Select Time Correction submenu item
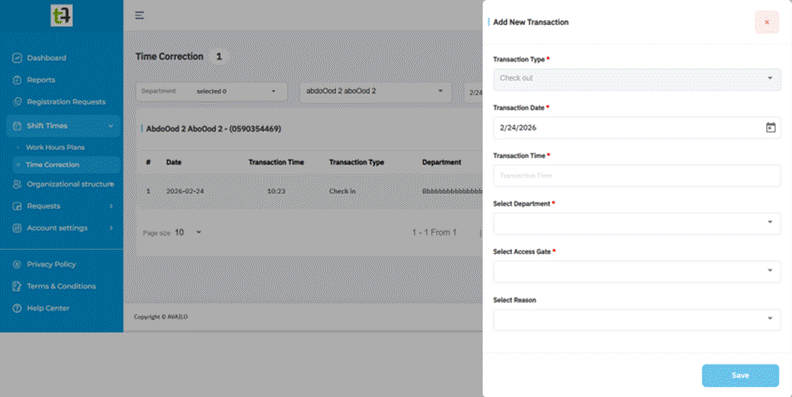 [x=53, y=165]
